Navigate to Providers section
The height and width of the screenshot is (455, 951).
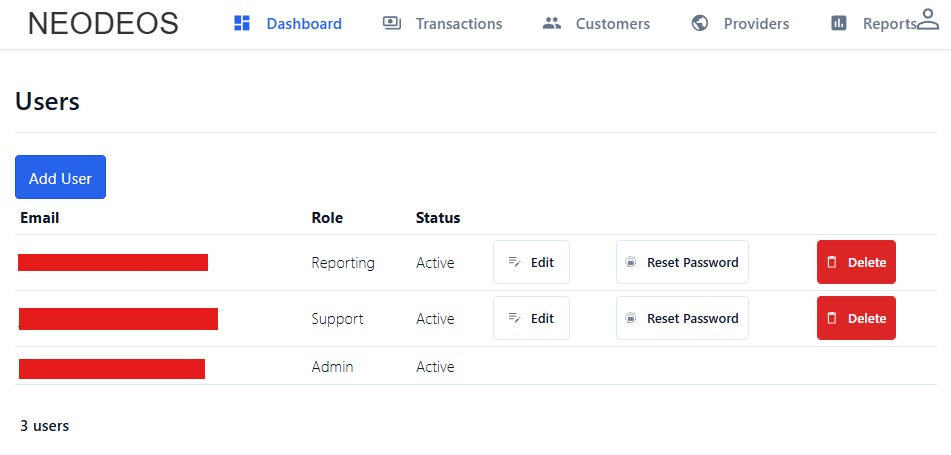point(756,23)
